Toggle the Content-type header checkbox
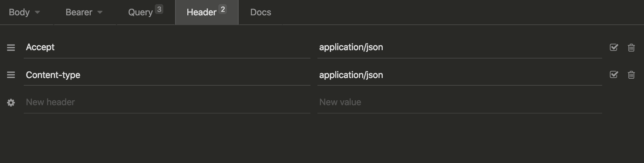This screenshot has width=644, height=163. tap(614, 75)
